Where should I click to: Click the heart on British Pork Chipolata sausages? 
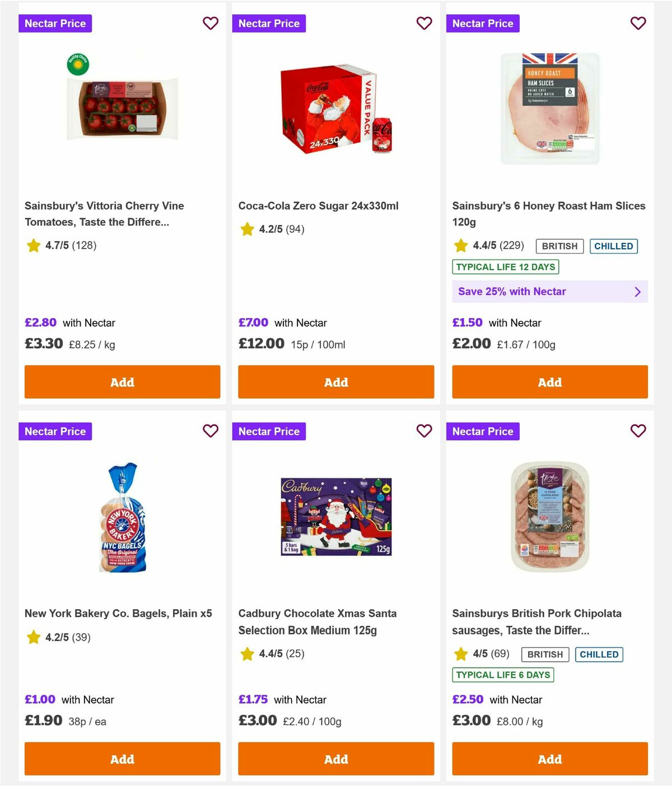pyautogui.click(x=638, y=431)
